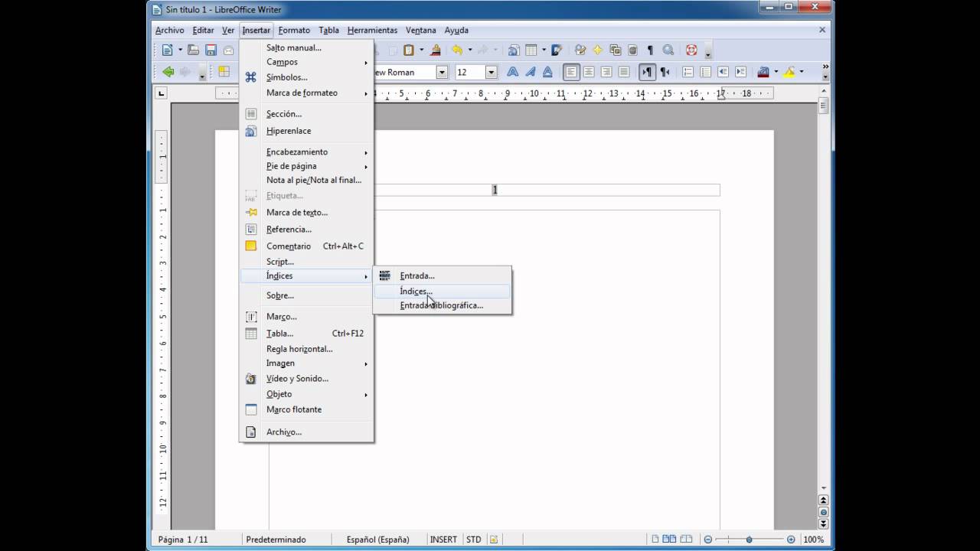
Task: Apply font color icon
Action: (x=763, y=72)
